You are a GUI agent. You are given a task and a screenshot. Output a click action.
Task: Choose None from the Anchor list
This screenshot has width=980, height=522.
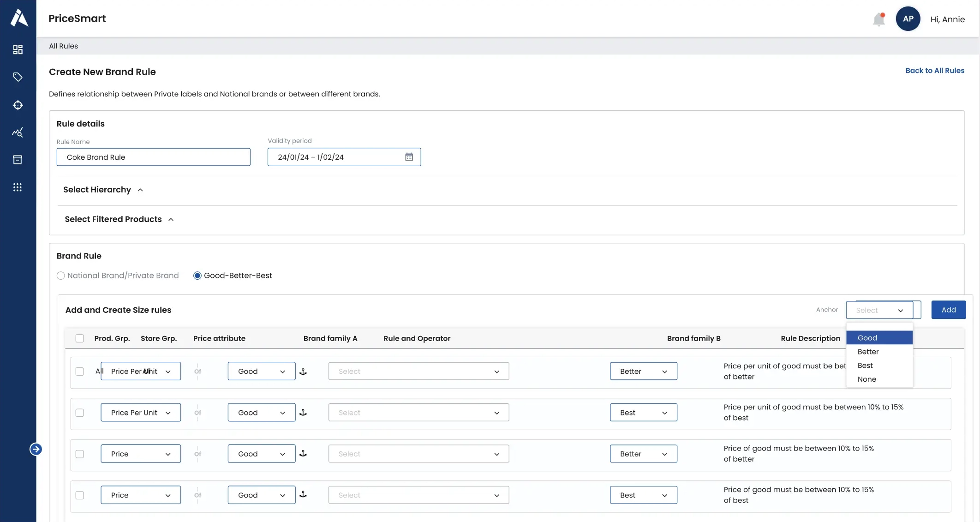(879, 379)
